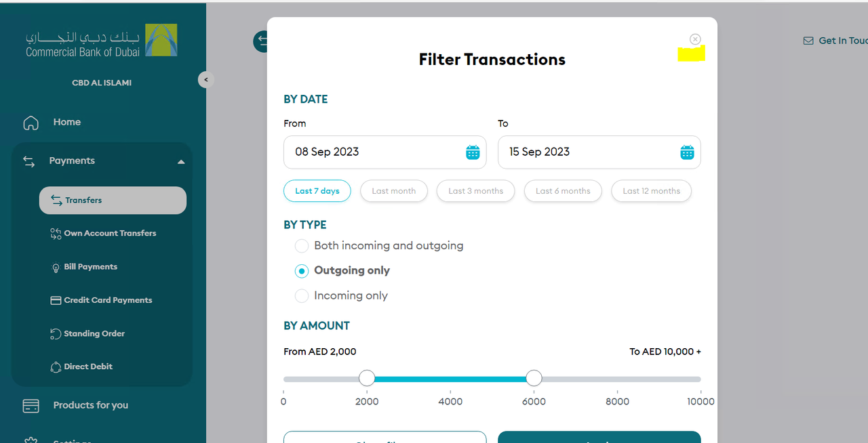Screen dimensions: 868x443
Task: Open the From date calendar icon
Action: [473, 152]
